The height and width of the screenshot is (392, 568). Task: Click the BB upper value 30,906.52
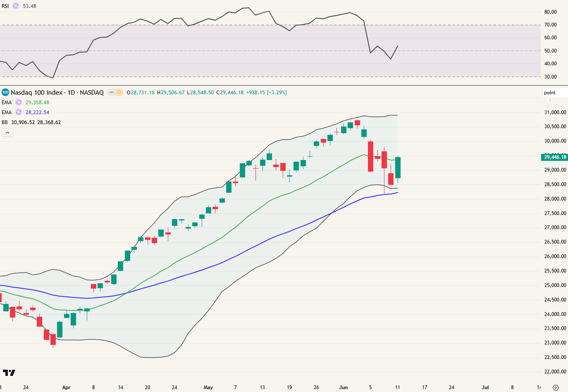[x=23, y=122]
